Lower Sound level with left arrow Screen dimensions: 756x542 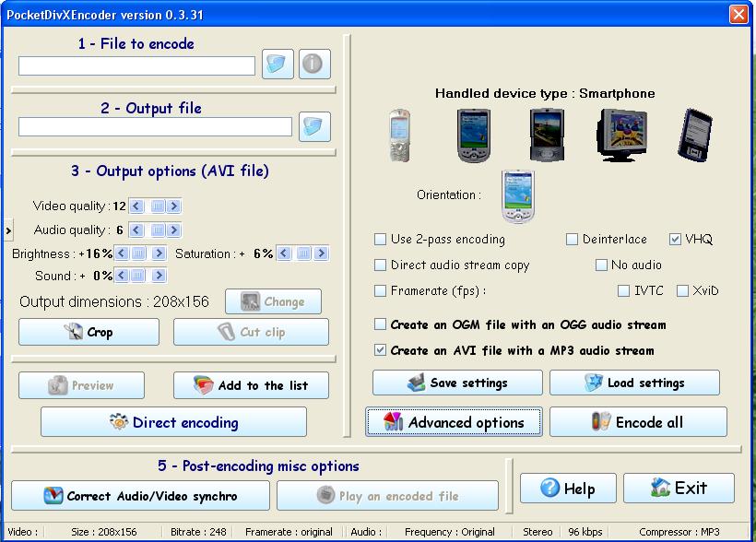(122, 276)
